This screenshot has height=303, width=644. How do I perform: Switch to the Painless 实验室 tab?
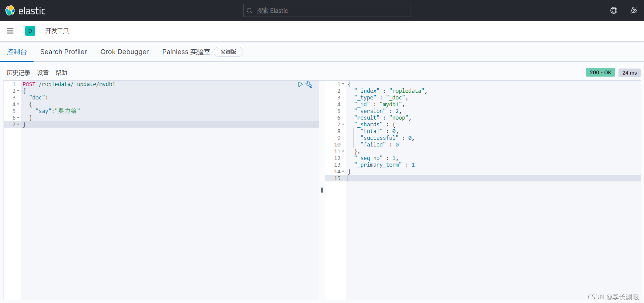pos(186,52)
